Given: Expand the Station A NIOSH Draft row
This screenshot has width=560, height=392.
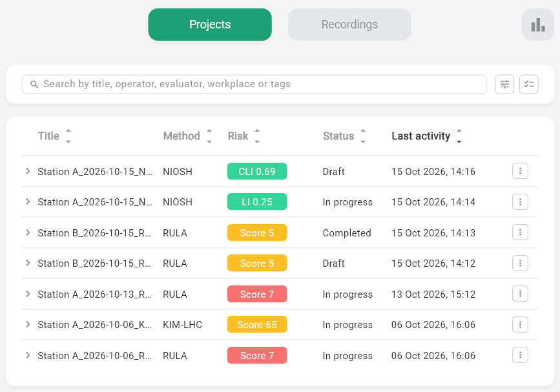Looking at the screenshot, I should point(28,171).
